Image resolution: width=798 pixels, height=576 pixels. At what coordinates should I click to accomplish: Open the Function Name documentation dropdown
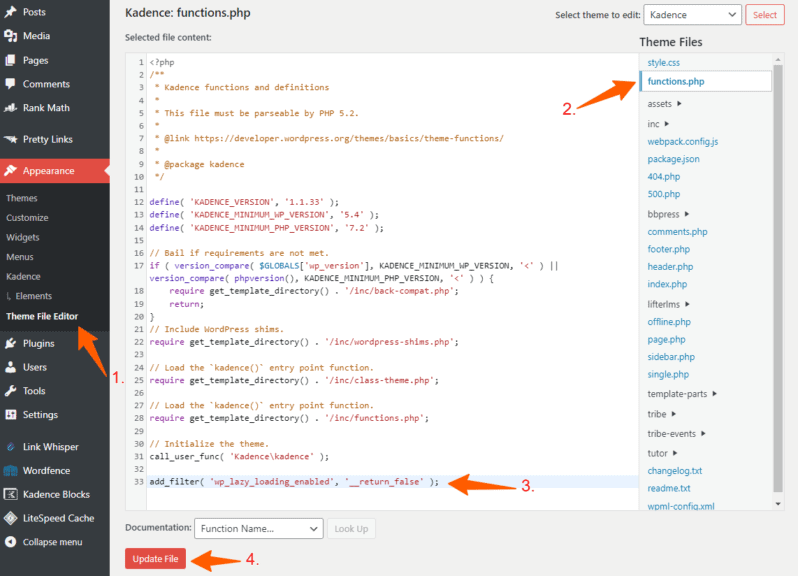(x=259, y=528)
